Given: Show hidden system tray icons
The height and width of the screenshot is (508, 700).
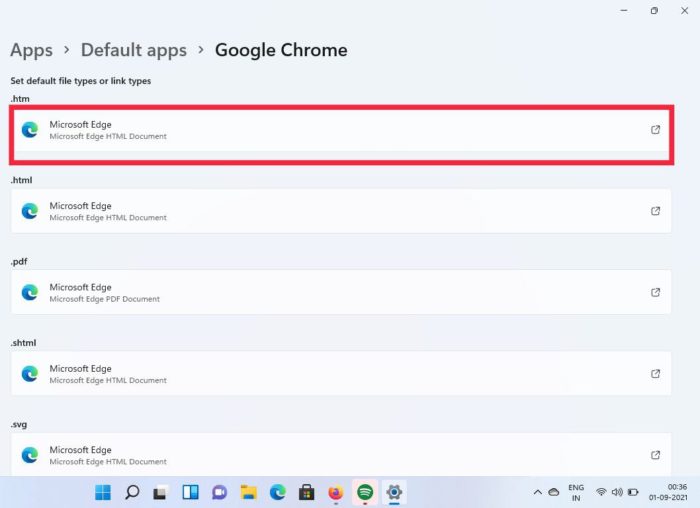Looking at the screenshot, I should [x=538, y=492].
